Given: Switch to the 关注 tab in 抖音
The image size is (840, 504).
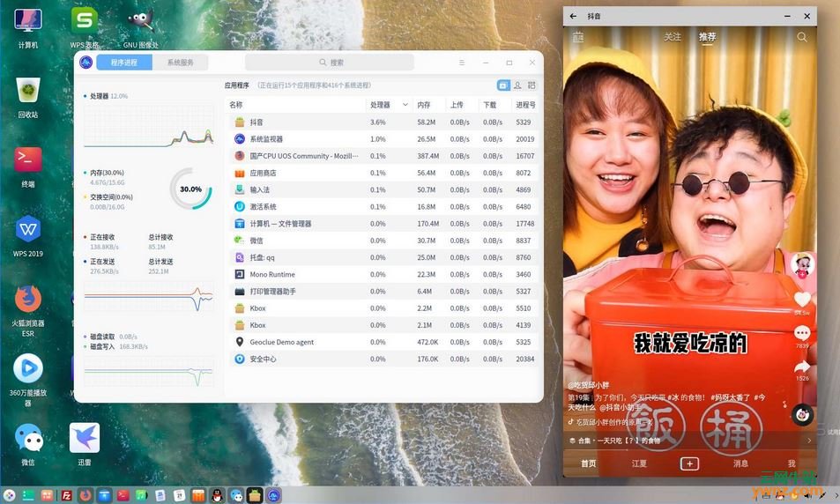Looking at the screenshot, I should pos(673,37).
